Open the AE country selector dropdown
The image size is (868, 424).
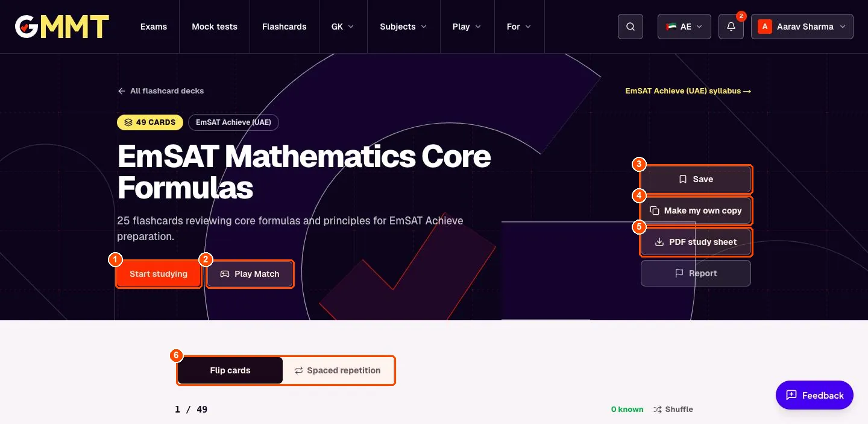coord(685,27)
